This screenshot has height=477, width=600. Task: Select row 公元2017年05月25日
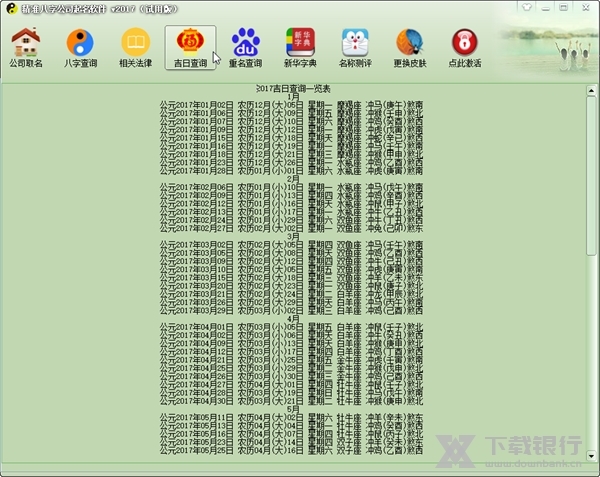(x=291, y=451)
